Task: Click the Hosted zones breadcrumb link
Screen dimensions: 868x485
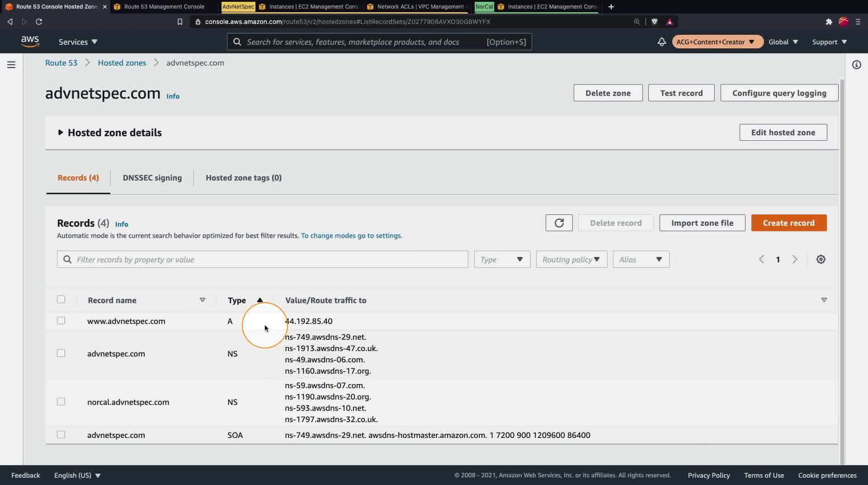Action: point(122,63)
